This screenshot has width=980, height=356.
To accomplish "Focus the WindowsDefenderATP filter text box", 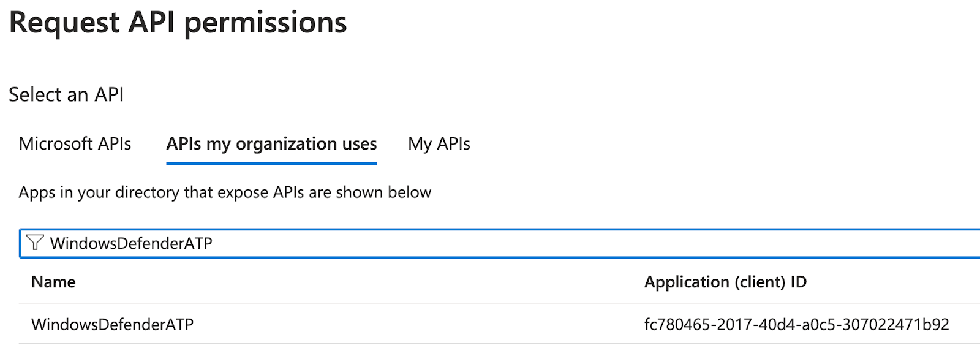I will point(490,243).
